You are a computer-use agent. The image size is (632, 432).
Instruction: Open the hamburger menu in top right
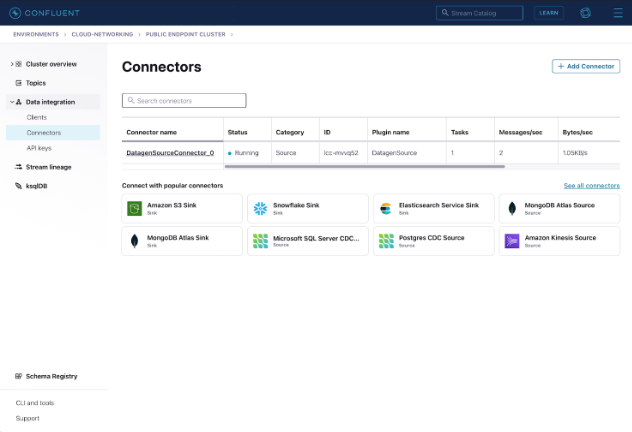[x=618, y=13]
